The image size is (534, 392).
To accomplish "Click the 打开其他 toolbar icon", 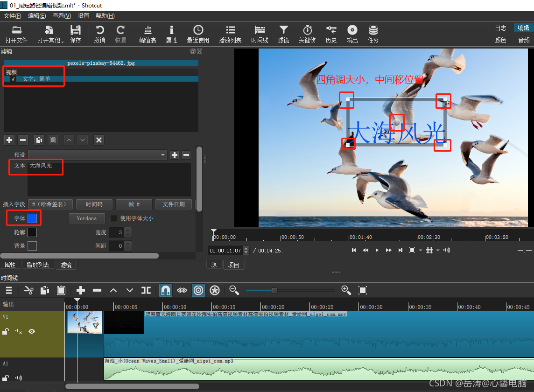I will (49, 34).
